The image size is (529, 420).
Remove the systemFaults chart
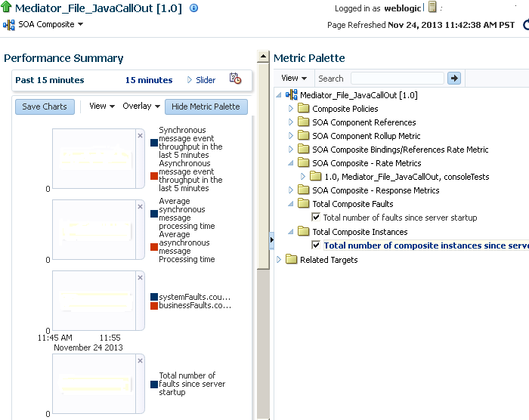pos(140,278)
